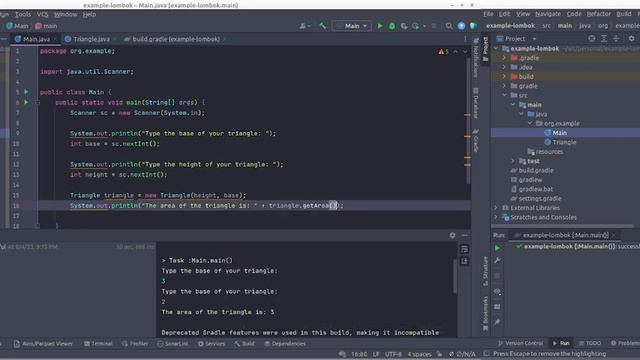Open the Main run configuration dropdown
Image resolution: width=640 pixels, height=360 pixels.
tap(352, 26)
